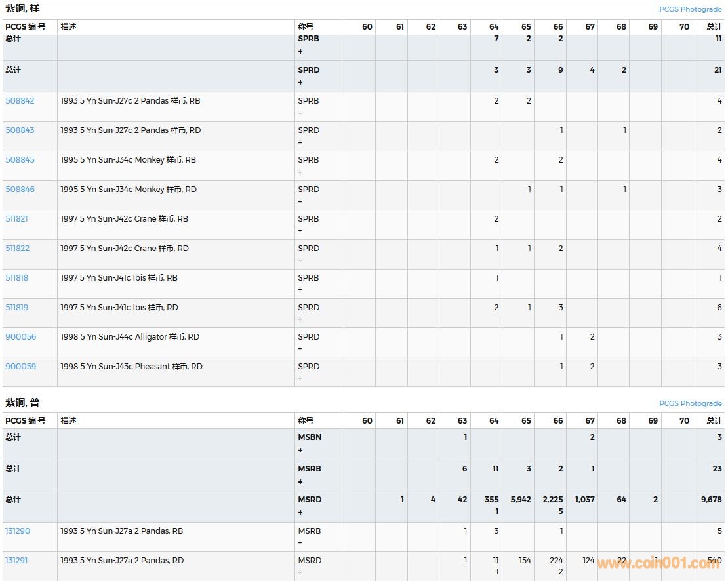Image resolution: width=728 pixels, height=581 pixels.
Task: Click PCGS number 131290 link
Action: click(x=18, y=531)
